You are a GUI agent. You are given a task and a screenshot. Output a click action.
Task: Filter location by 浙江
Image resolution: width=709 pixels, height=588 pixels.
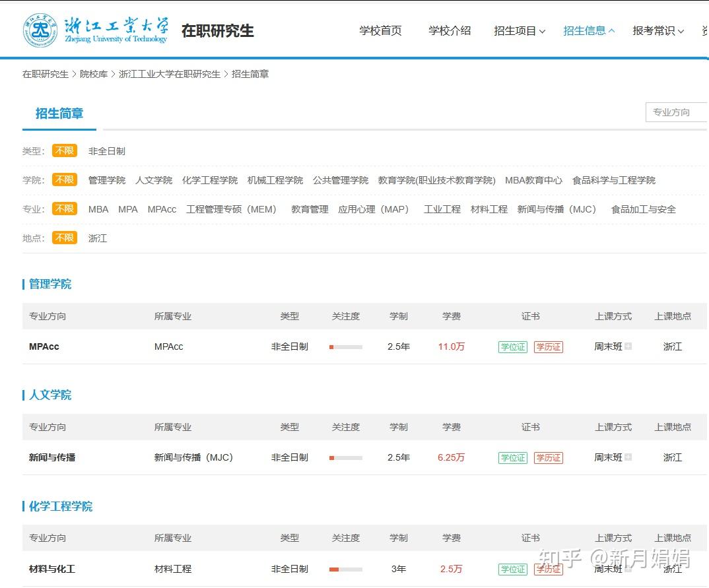(98, 238)
